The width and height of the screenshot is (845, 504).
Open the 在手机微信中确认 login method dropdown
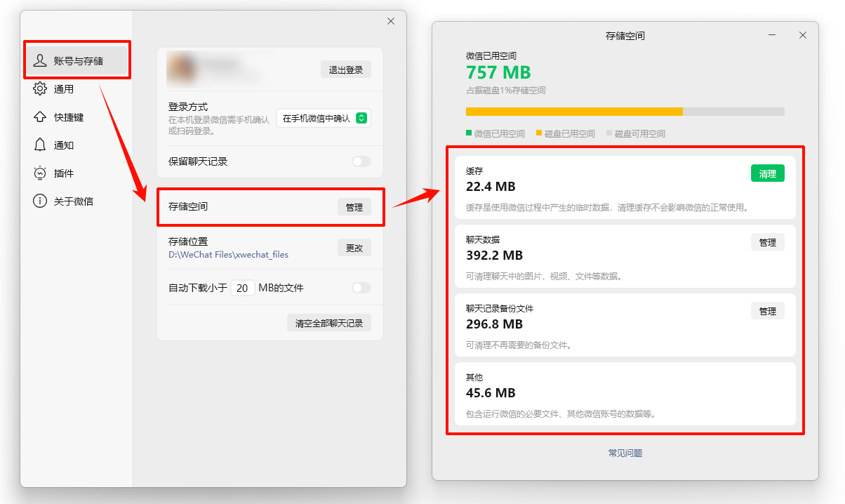pyautogui.click(x=324, y=118)
